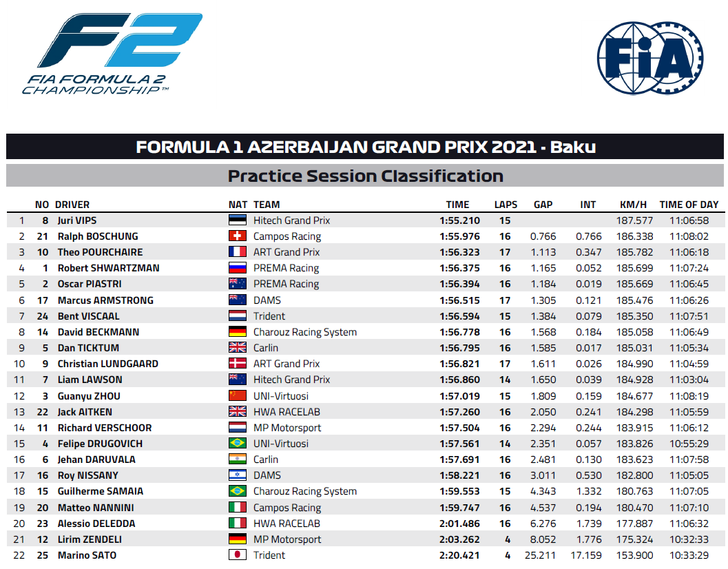728x569 pixels.
Task: Click the FIA Formula 2 Championship logo
Action: (112, 54)
